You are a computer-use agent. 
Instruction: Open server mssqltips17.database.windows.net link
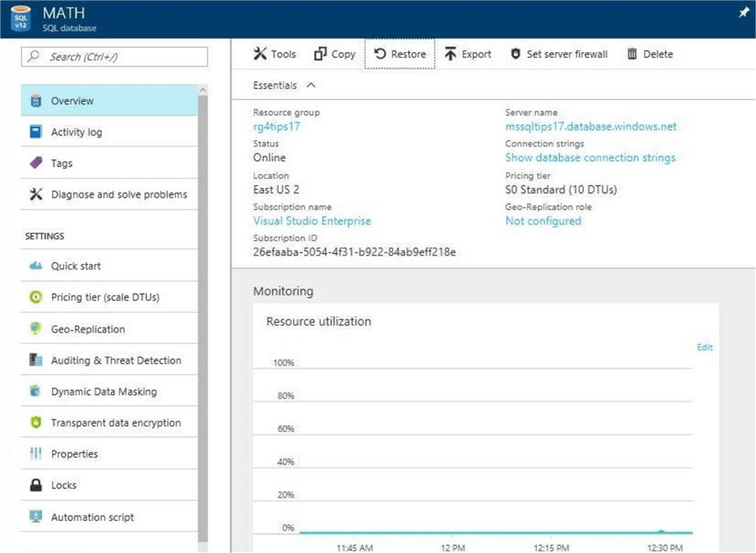point(591,126)
